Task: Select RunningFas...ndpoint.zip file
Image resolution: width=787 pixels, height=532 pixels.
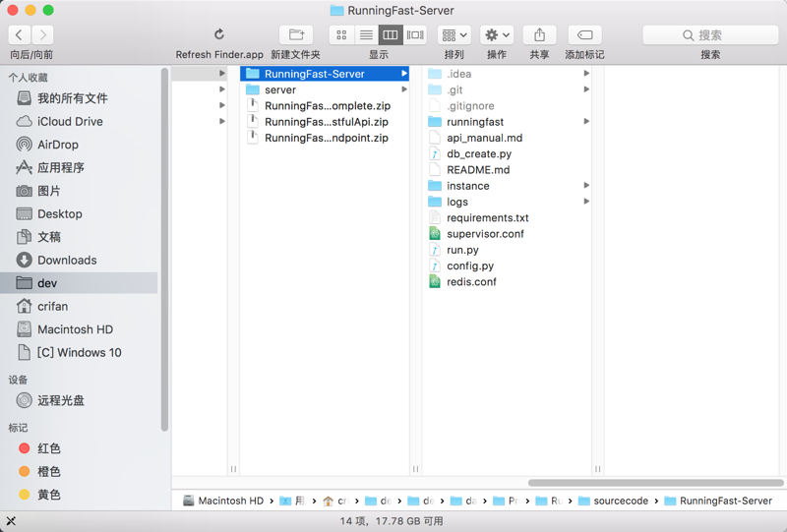Action: click(x=325, y=138)
